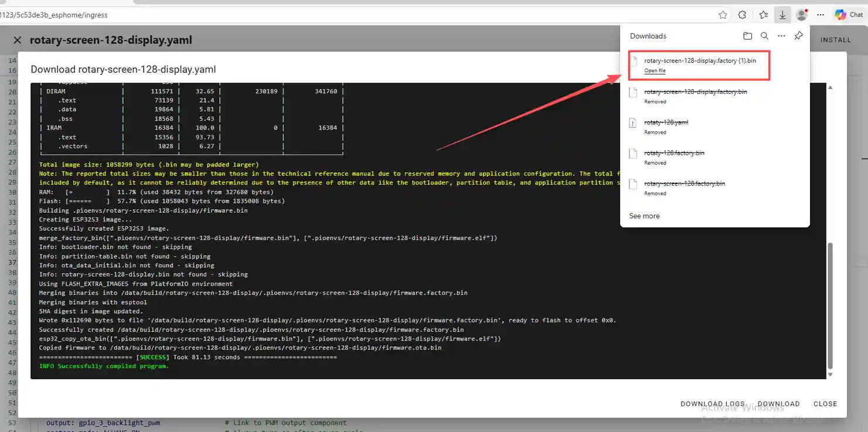
Task: Click the browser Downloads toolbar icon
Action: pos(782,15)
